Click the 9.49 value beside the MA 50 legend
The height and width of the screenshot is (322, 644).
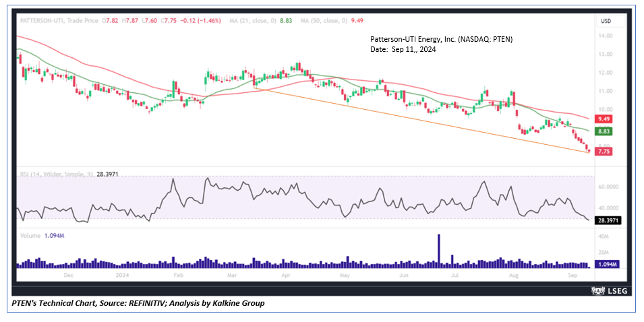tap(357, 20)
